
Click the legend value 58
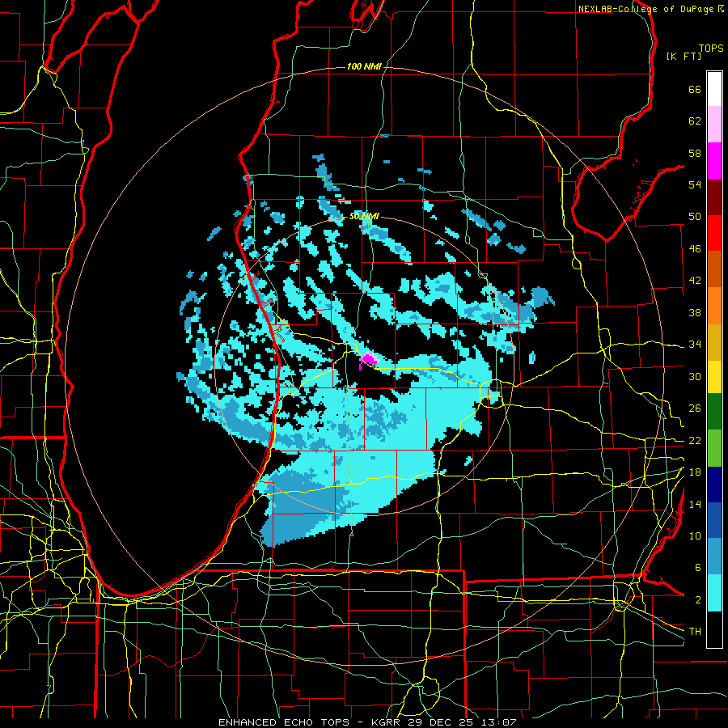(695, 153)
